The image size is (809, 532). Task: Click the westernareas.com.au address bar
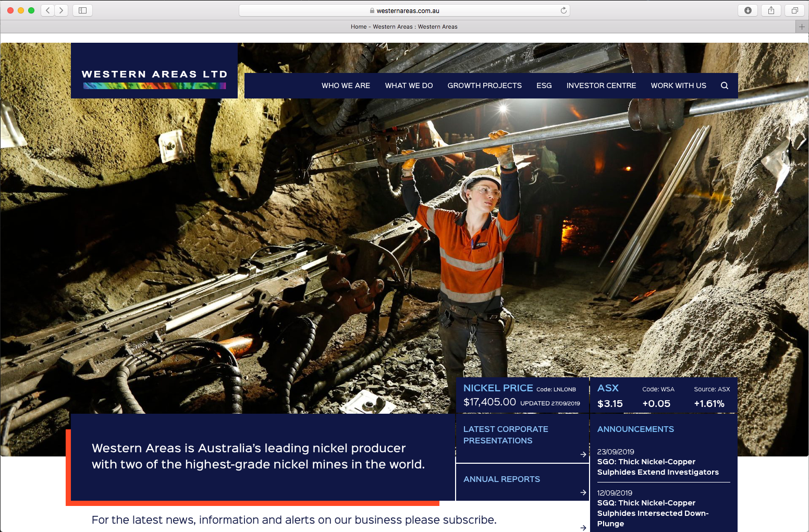404,10
